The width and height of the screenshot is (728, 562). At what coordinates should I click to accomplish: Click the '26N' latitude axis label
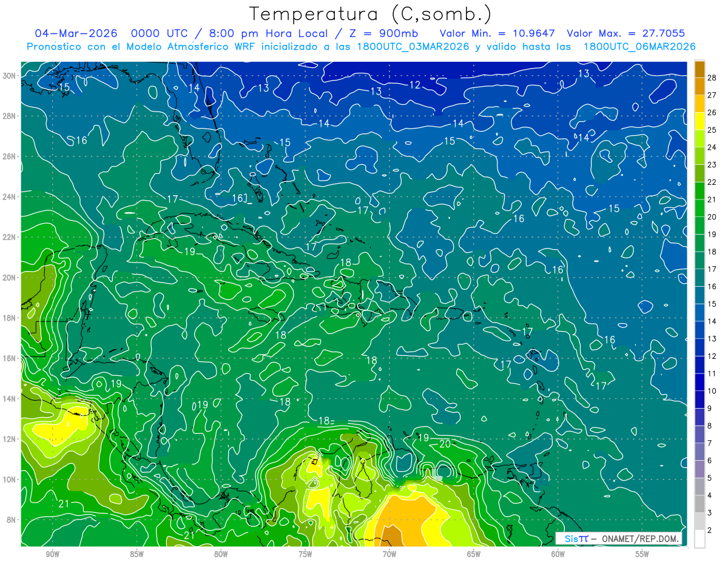(x=10, y=156)
